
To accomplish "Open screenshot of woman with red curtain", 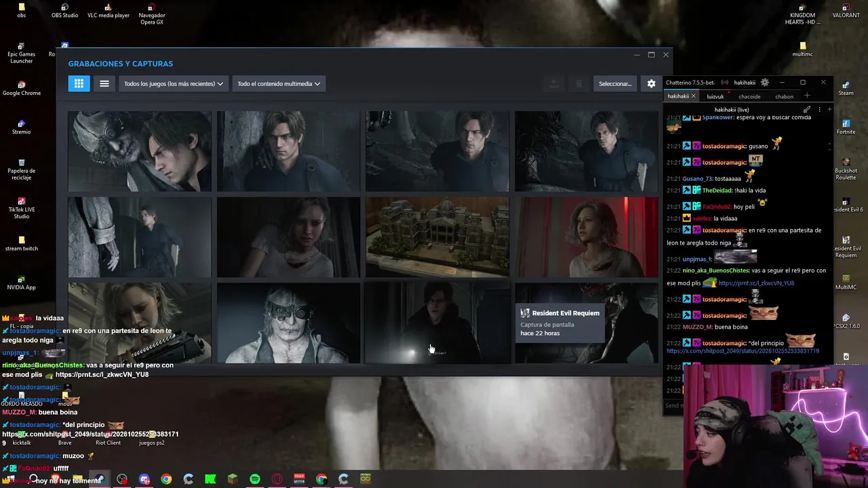I will (x=587, y=237).
